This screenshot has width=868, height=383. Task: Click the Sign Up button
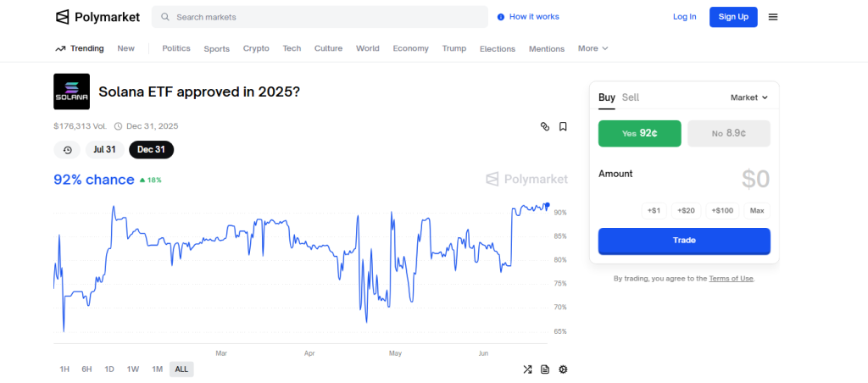click(x=732, y=17)
